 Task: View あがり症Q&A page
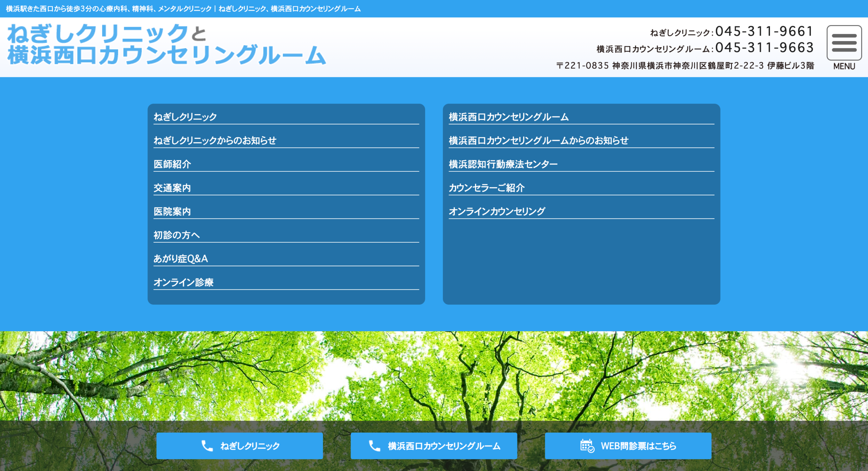tap(286, 259)
